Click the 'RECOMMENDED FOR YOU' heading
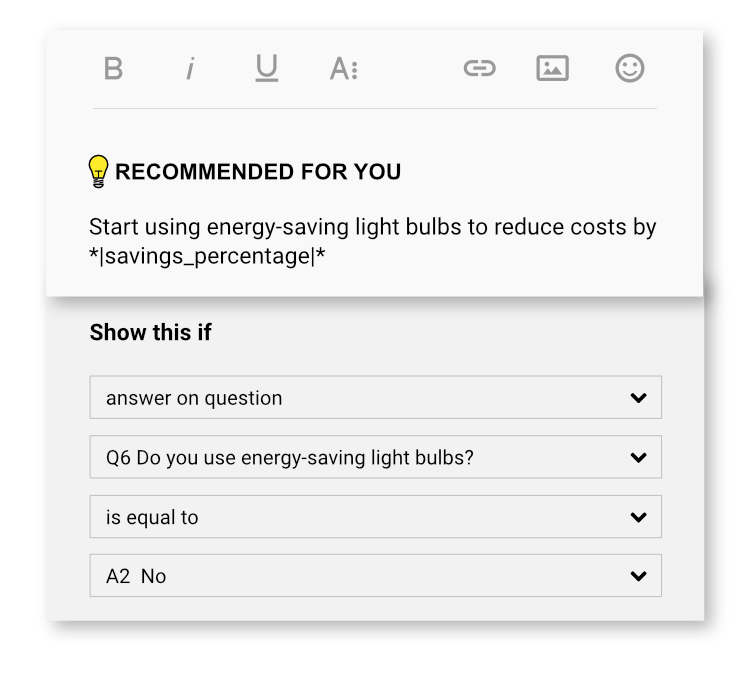The height and width of the screenshot is (675, 753). pyautogui.click(x=258, y=172)
